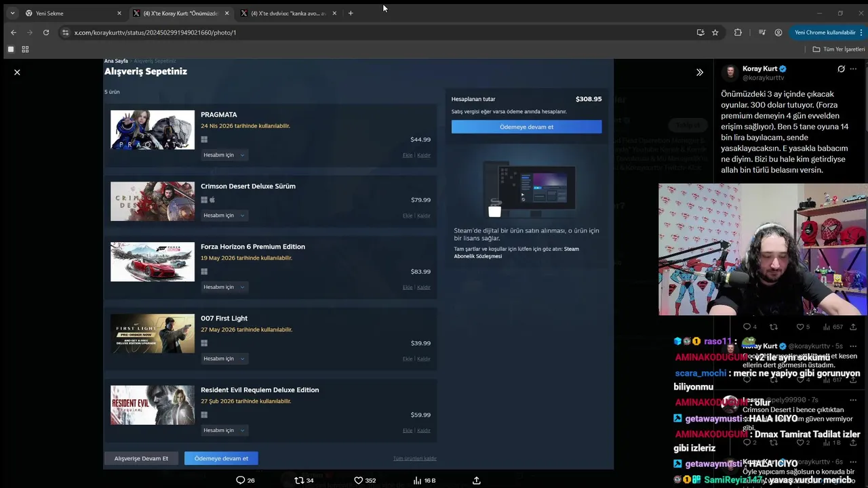Viewport: 868px width, 488px height.
Task: Open the media control icon in Chrome toolbar
Action: [762, 32]
